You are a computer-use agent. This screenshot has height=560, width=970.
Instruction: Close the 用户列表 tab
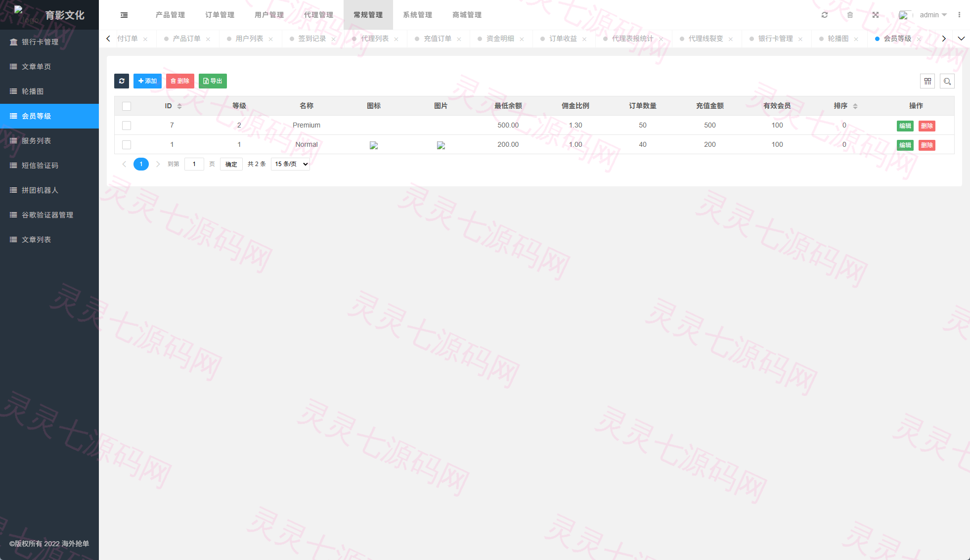click(x=271, y=39)
